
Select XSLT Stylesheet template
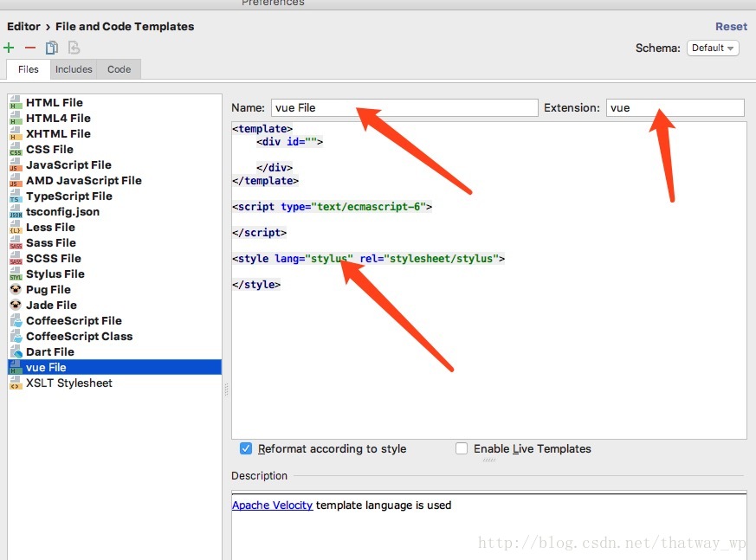[115, 383]
